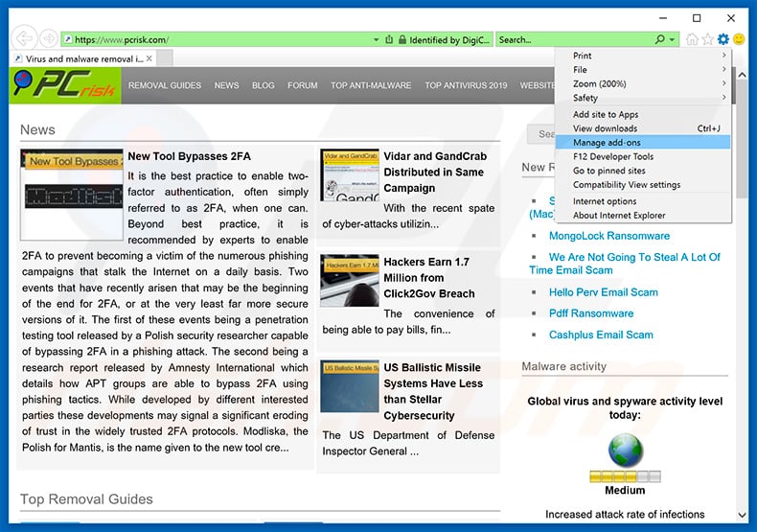Open MongoLock Ransomware link

pyautogui.click(x=609, y=236)
